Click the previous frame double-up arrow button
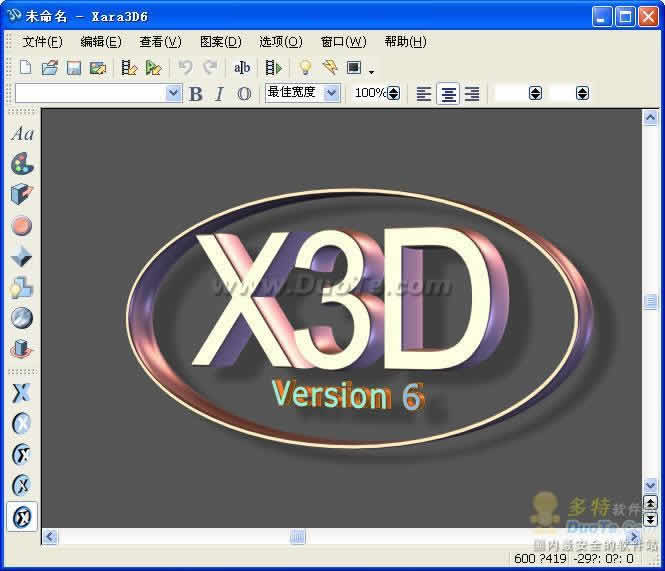The image size is (665, 571). 650,503
